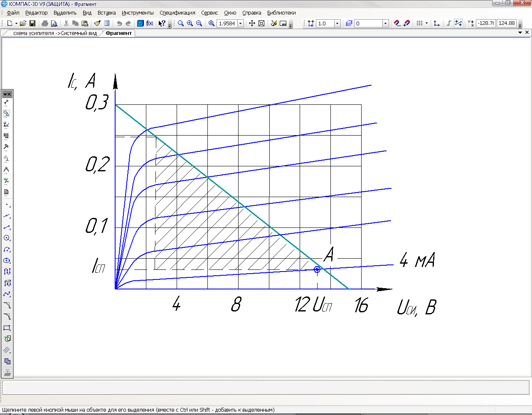Image resolution: width=532 pixels, height=415 pixels.
Task: Toggle grid display icon
Action: point(419,23)
